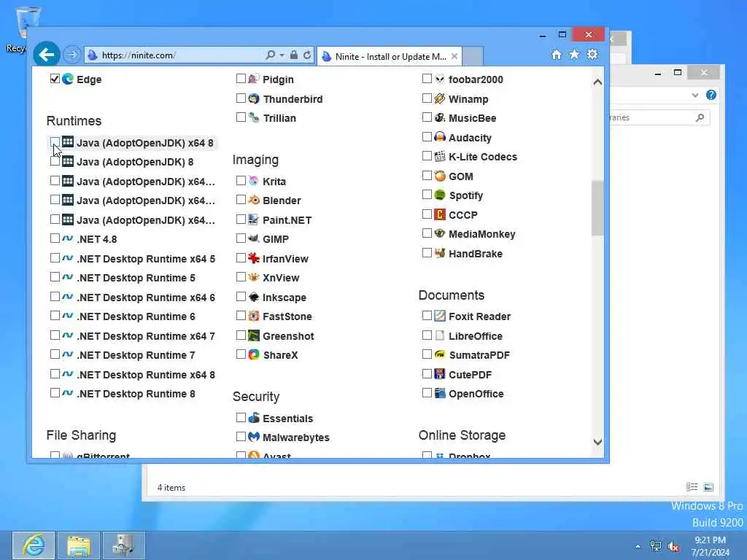Click the Audacity headphones icon

point(440,137)
